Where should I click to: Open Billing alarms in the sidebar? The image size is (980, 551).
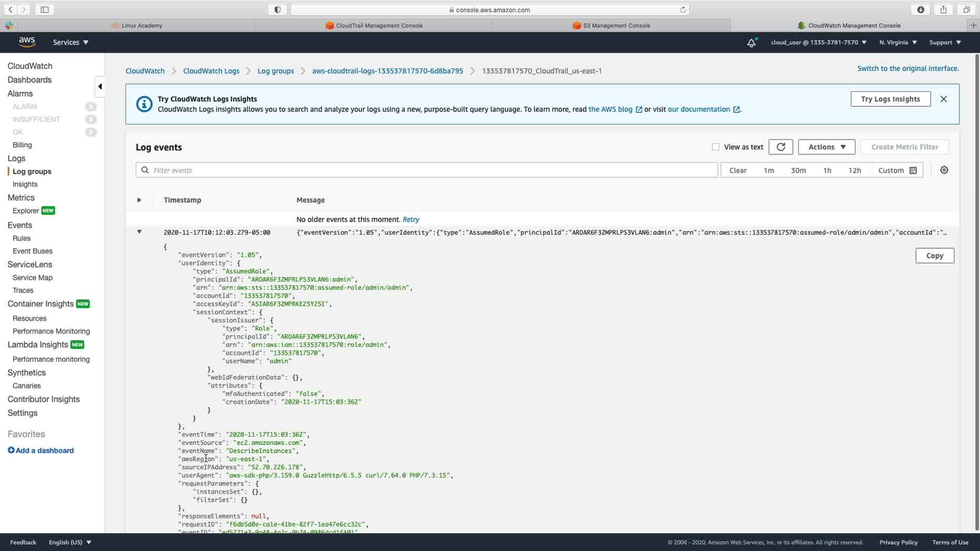[22, 145]
